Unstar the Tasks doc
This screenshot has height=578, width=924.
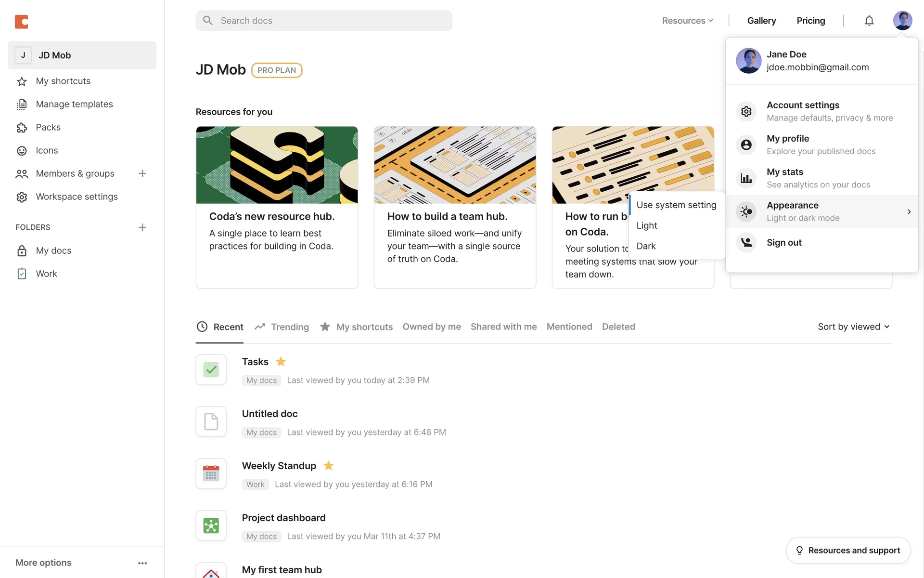click(x=281, y=362)
